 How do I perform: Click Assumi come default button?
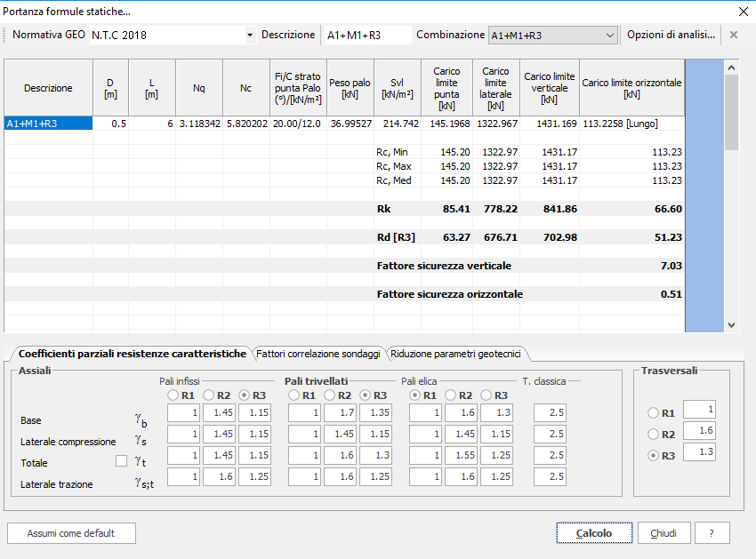point(71,533)
